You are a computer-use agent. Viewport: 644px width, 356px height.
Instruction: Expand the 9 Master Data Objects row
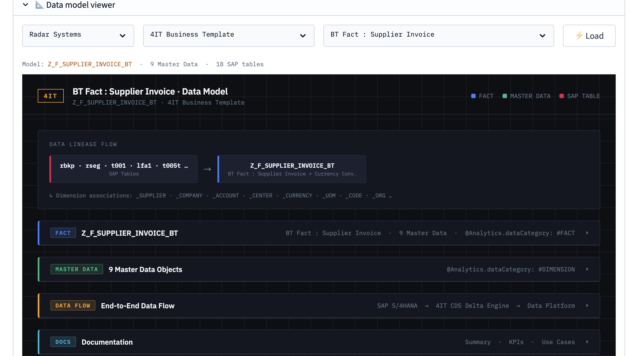[x=587, y=269]
